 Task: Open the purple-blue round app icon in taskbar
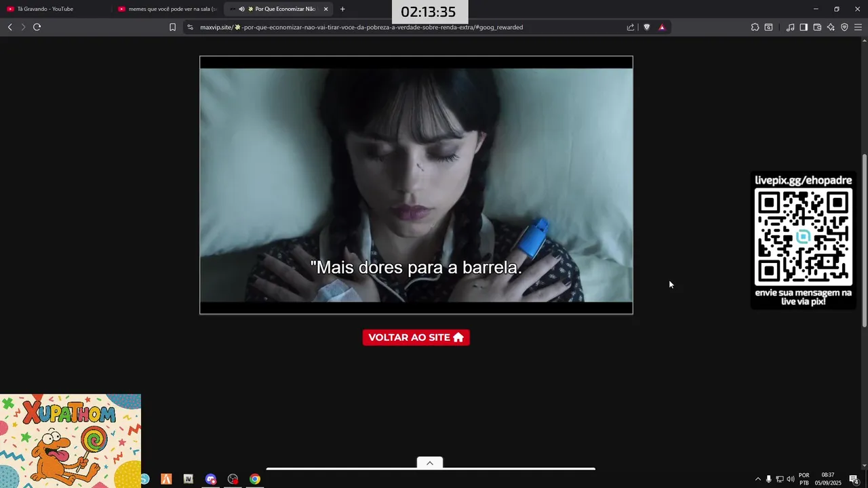[x=211, y=479]
